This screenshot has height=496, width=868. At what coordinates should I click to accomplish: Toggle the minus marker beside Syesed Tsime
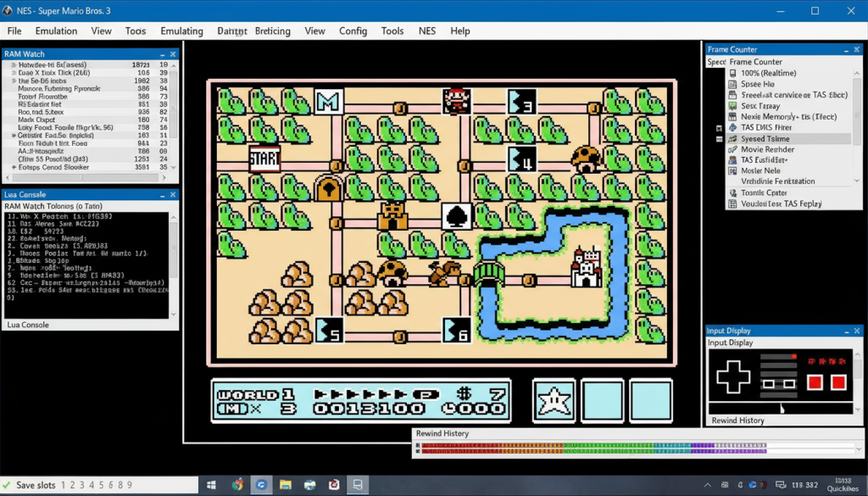719,139
